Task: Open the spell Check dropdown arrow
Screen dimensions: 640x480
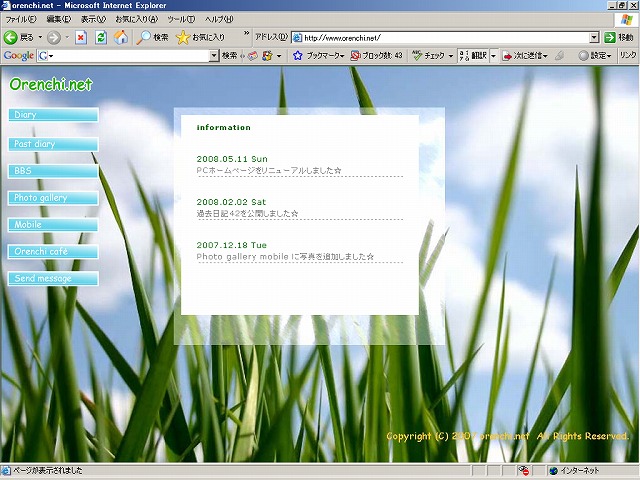Action: tap(451, 56)
